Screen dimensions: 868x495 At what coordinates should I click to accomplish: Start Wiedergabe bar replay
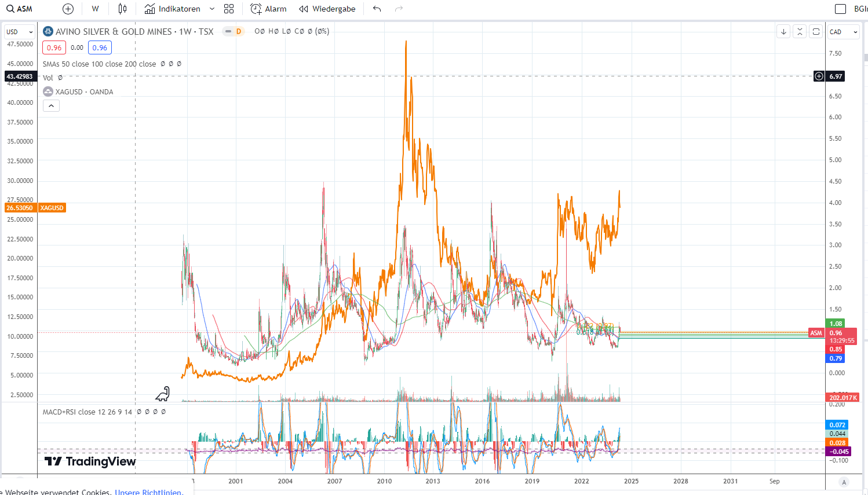(x=327, y=9)
